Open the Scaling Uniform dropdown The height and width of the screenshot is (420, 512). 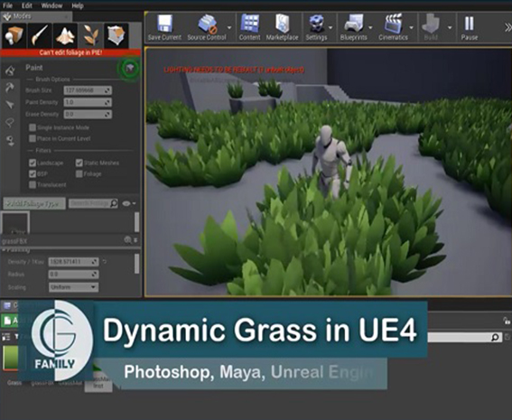coord(73,287)
